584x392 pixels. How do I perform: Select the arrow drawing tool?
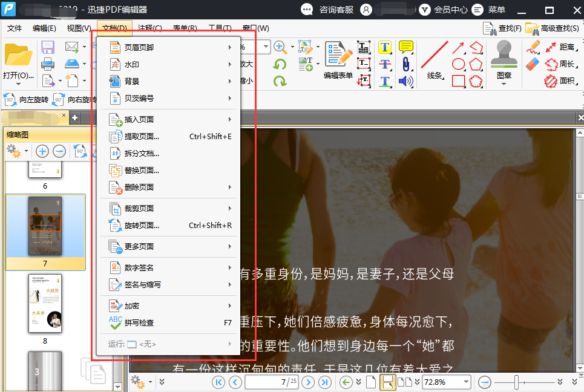[459, 48]
